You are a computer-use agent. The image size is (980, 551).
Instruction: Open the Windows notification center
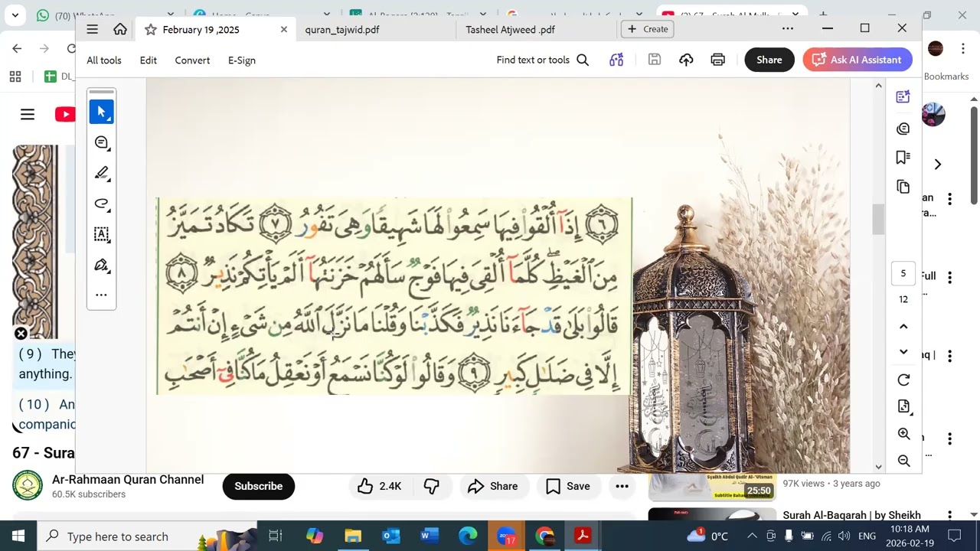[954, 536]
